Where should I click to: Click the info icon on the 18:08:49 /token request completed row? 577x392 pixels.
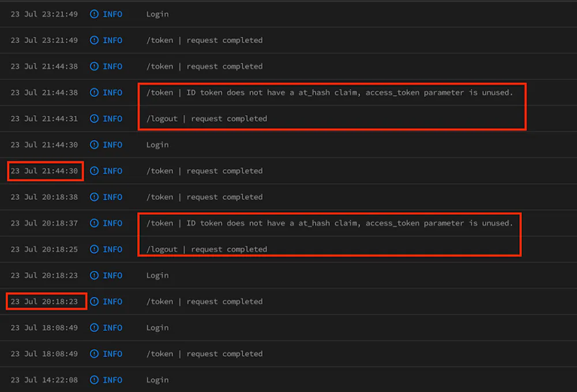[x=94, y=353]
